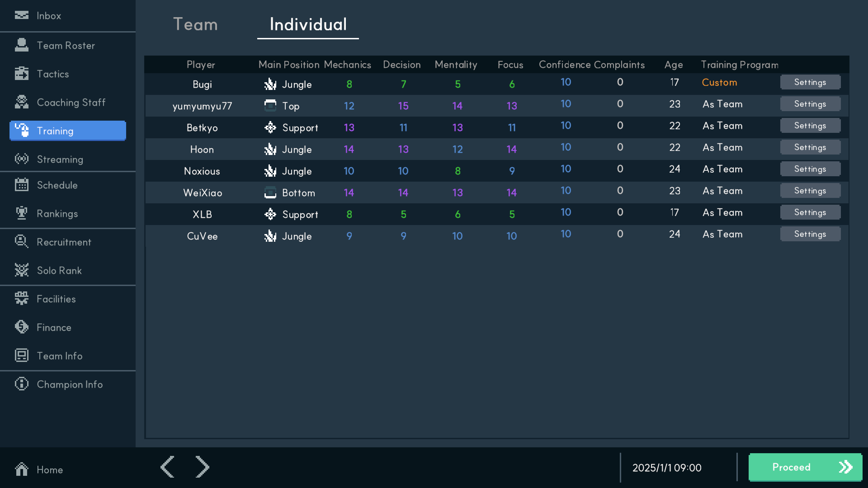Click yumyumyu77's Top position icon
Screen dimensions: 868x488
point(270,106)
